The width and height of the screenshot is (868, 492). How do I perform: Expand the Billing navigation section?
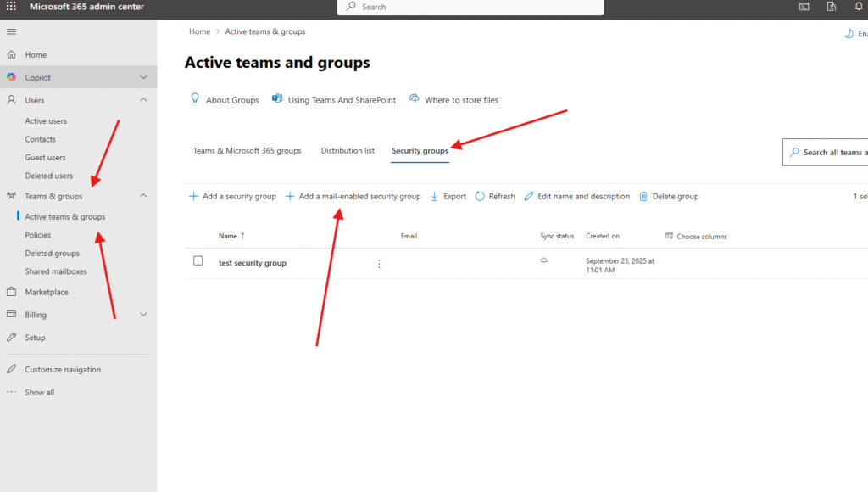pyautogui.click(x=143, y=315)
